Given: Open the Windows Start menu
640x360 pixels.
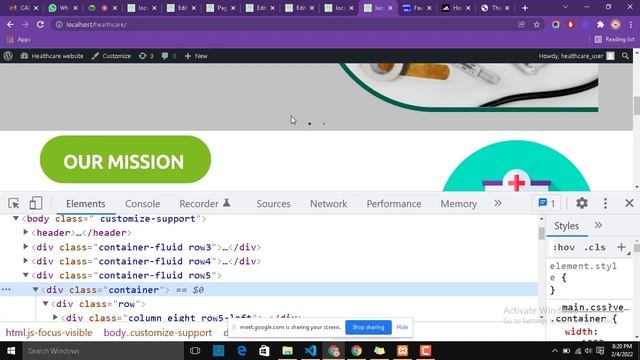Looking at the screenshot, I should (x=11, y=351).
